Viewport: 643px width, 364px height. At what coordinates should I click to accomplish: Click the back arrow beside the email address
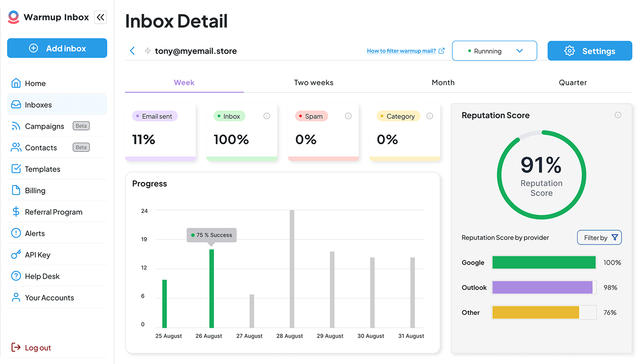[132, 51]
